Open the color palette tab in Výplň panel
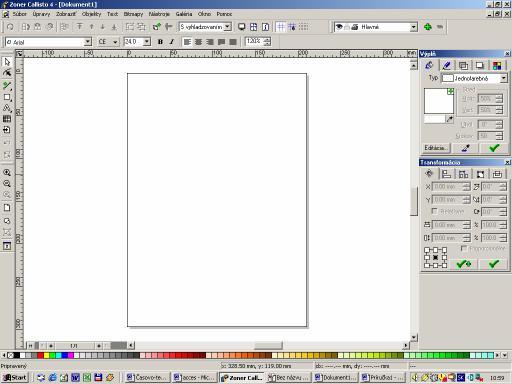 tap(497, 65)
